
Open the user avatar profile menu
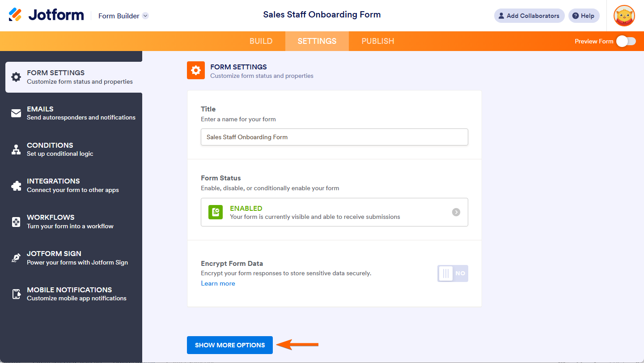[x=624, y=16]
